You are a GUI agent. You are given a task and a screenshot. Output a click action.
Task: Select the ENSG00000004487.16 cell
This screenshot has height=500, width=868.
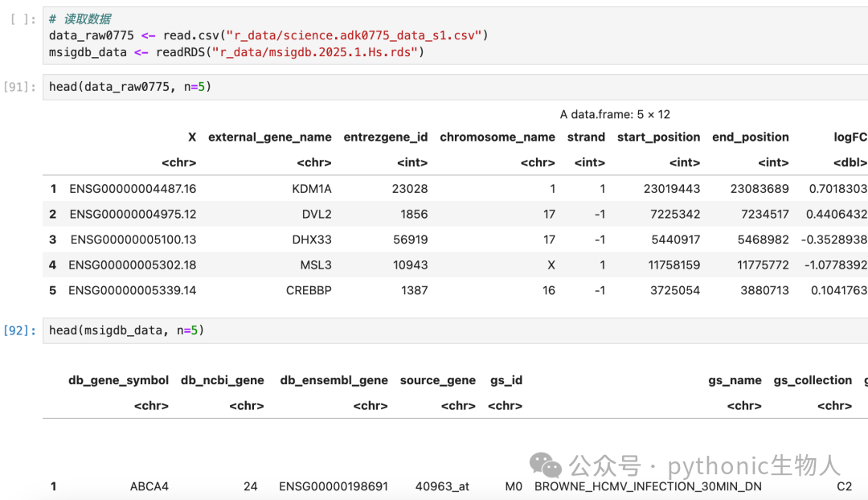click(x=133, y=189)
